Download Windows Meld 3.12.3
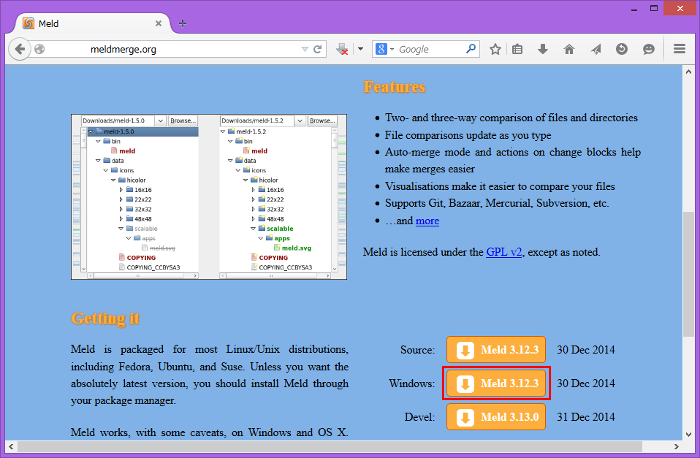700x458 pixels. pyautogui.click(x=496, y=383)
